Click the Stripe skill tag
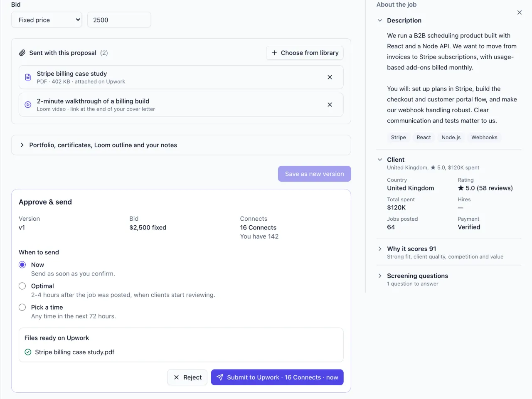Image resolution: width=532 pixels, height=399 pixels. (399, 138)
